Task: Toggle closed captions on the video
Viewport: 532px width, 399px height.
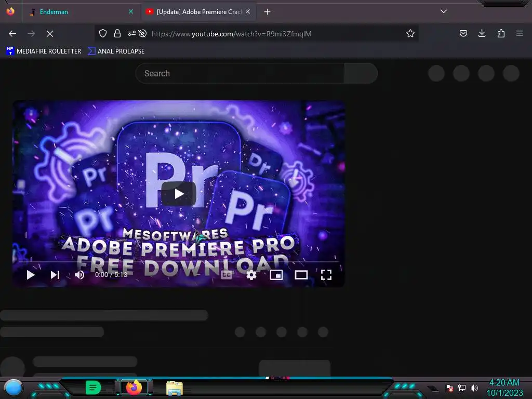Action: 227,275
